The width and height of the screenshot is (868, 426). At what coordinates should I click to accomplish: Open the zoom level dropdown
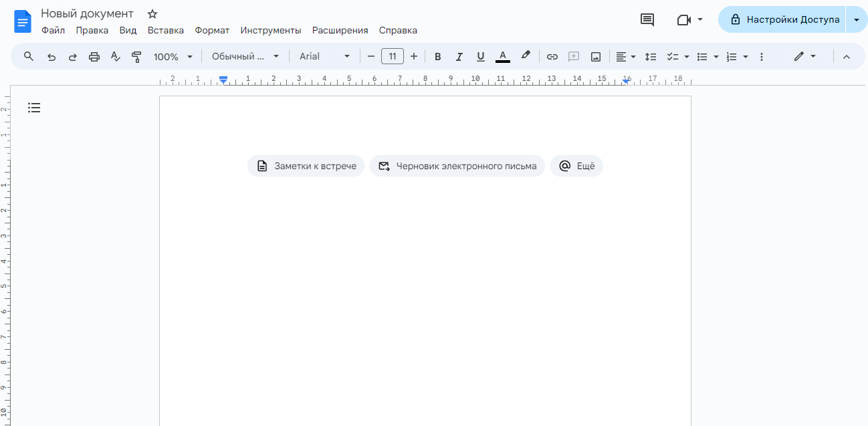click(173, 56)
